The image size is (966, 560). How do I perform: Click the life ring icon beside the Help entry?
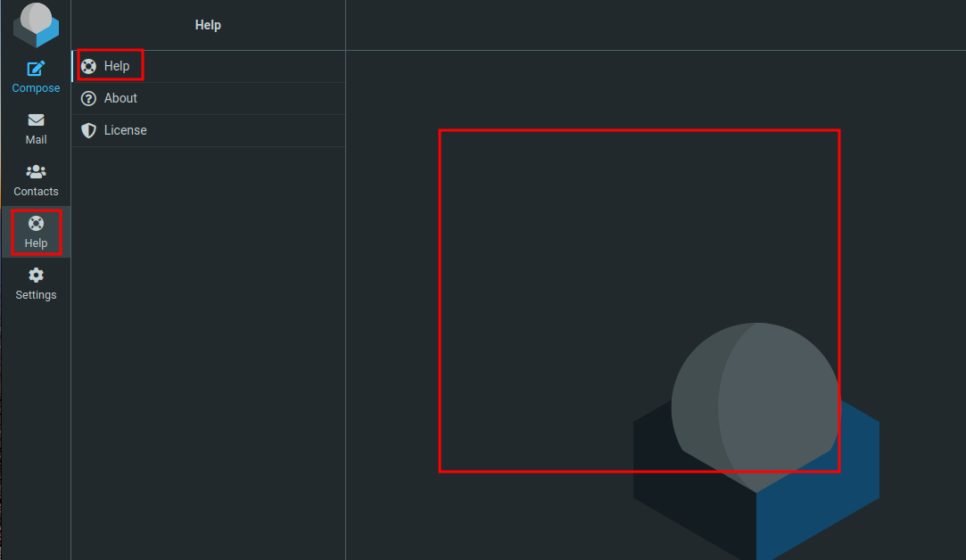tap(88, 65)
